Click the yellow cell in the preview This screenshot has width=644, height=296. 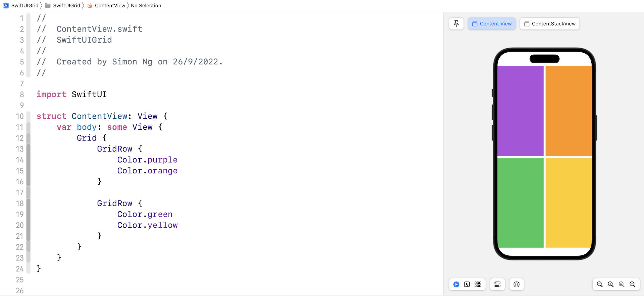click(x=569, y=202)
